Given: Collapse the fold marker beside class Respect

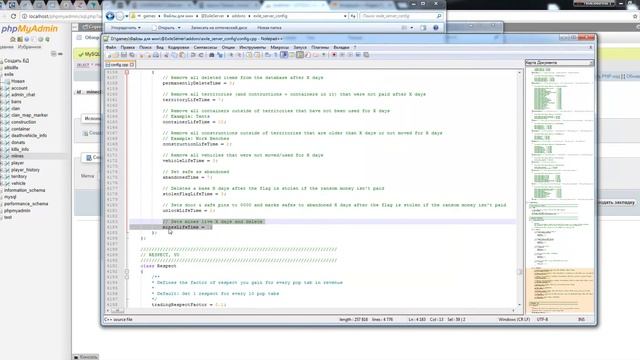Looking at the screenshot, I should (127, 271).
